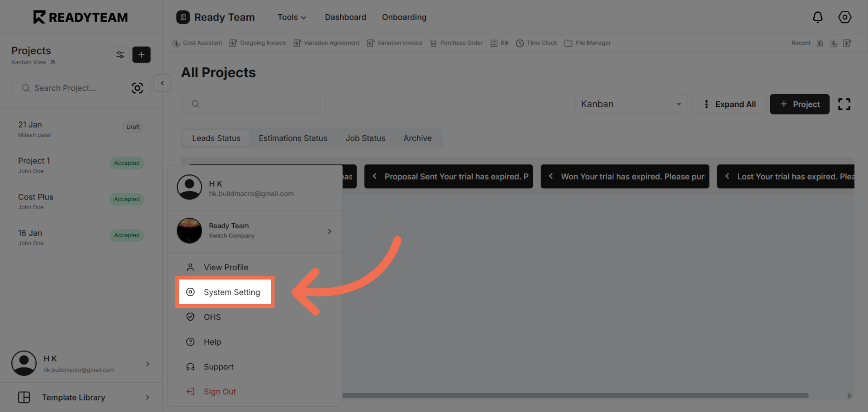Image resolution: width=868 pixels, height=412 pixels.
Task: Open the Cost Assistant tool
Action: pyautogui.click(x=197, y=43)
